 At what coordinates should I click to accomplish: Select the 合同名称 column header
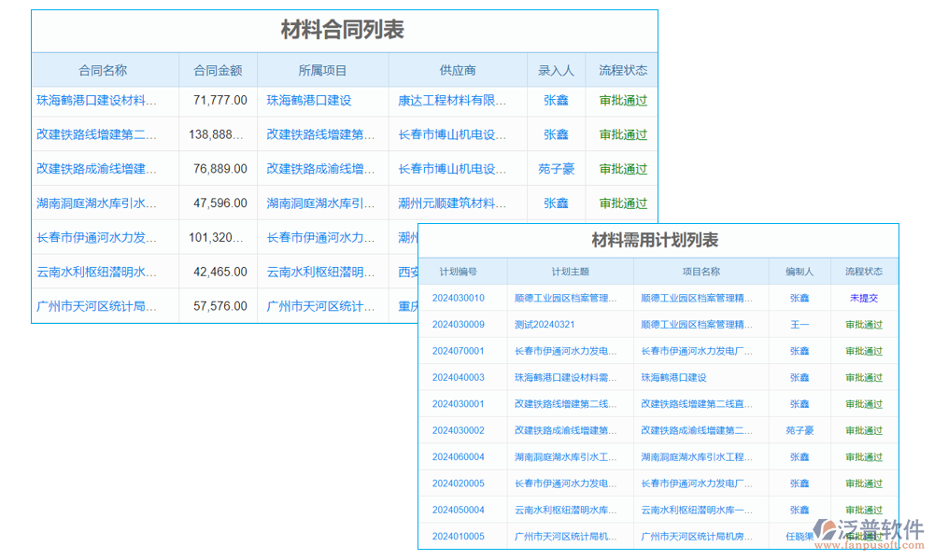[x=105, y=70]
